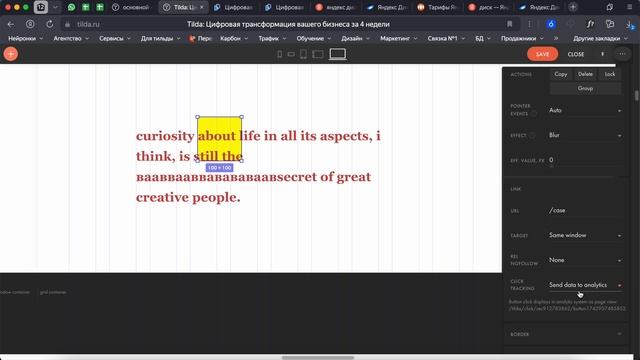
Task: Click the bookmark icon in address bar
Action: 509,24
